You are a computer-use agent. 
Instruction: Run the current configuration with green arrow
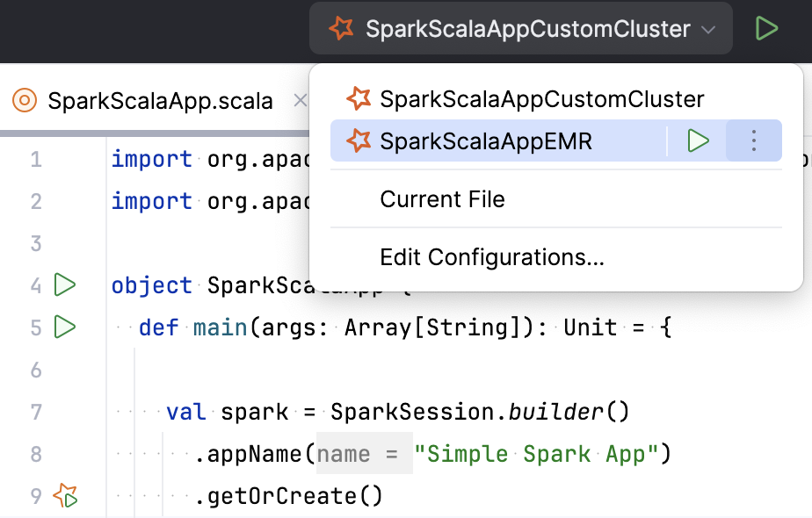(x=766, y=27)
